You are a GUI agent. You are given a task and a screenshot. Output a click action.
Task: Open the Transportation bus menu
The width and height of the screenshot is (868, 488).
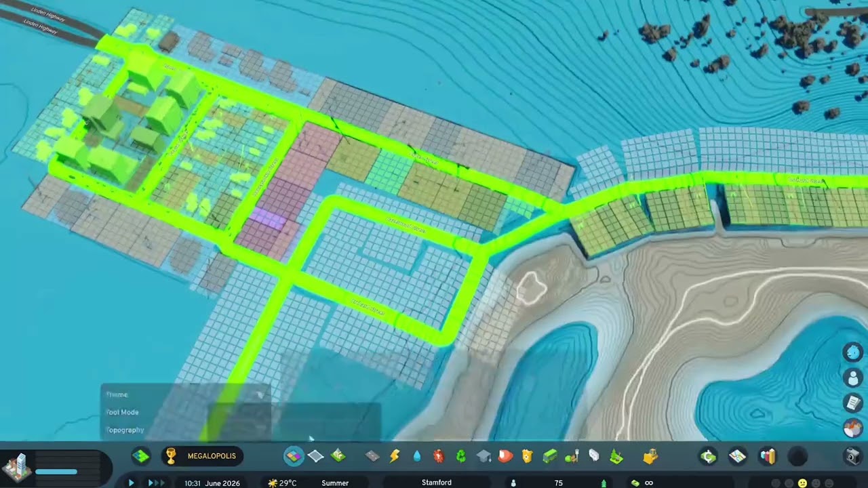(550, 456)
